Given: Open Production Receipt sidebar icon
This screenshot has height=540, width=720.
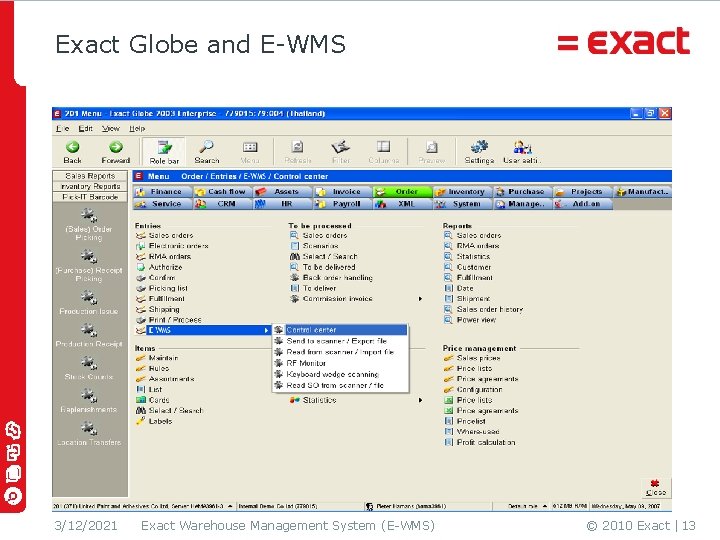Looking at the screenshot, I should point(89,330).
